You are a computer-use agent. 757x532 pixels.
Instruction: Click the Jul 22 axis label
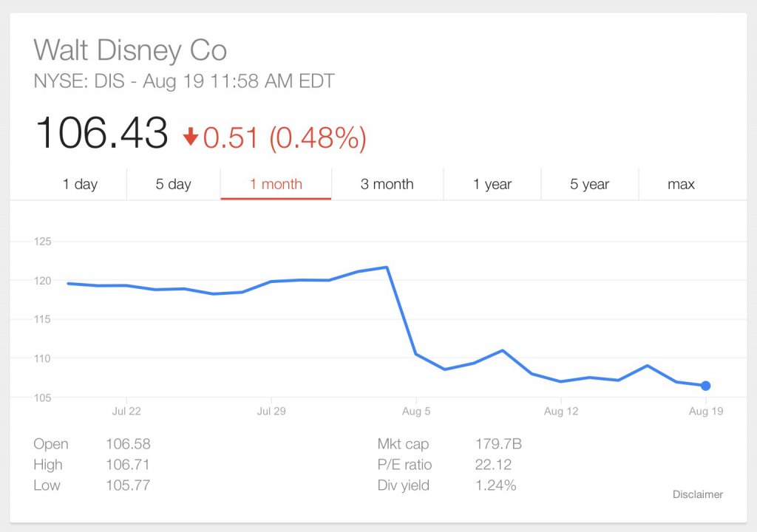126,412
